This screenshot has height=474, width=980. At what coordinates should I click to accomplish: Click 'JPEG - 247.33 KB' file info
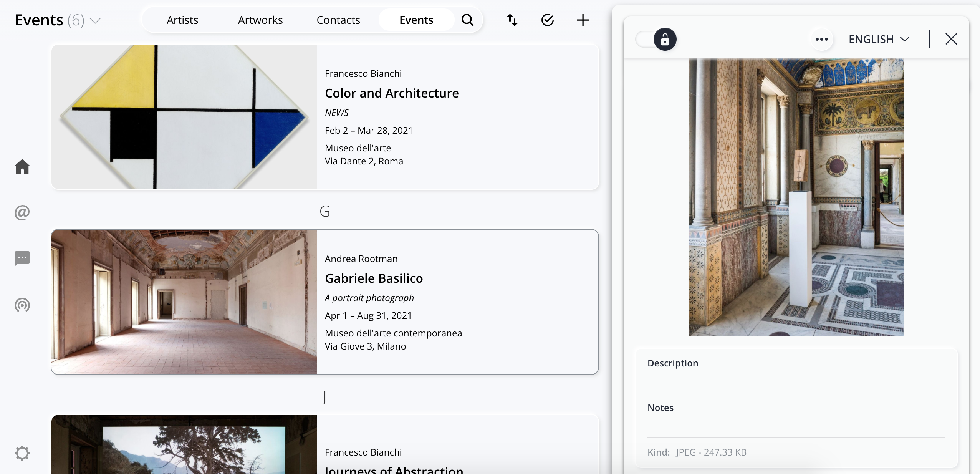(x=711, y=452)
